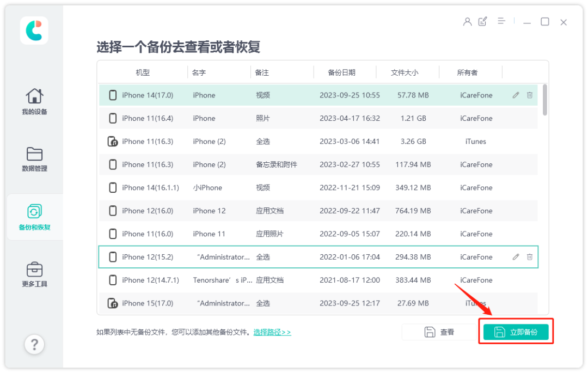Click device icon of iPhone 11(16.0) row
Viewport: 588px width, 373px height.
point(113,234)
